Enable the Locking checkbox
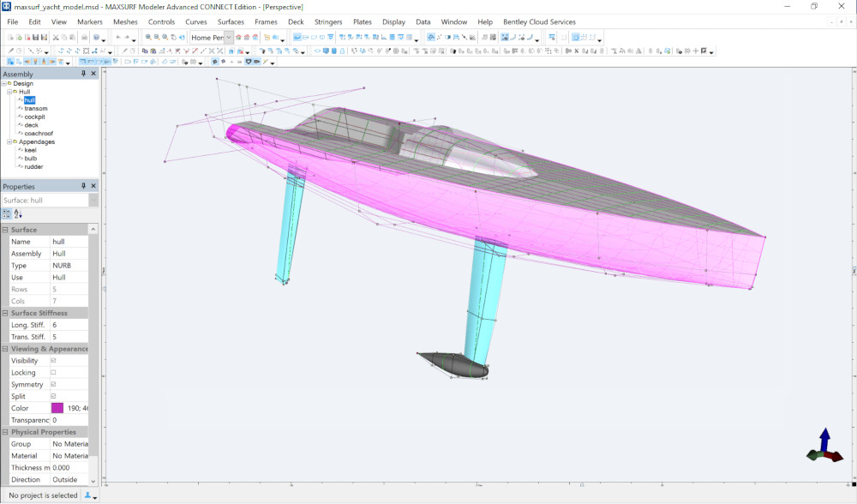Image resolution: width=857 pixels, height=504 pixels. (54, 373)
